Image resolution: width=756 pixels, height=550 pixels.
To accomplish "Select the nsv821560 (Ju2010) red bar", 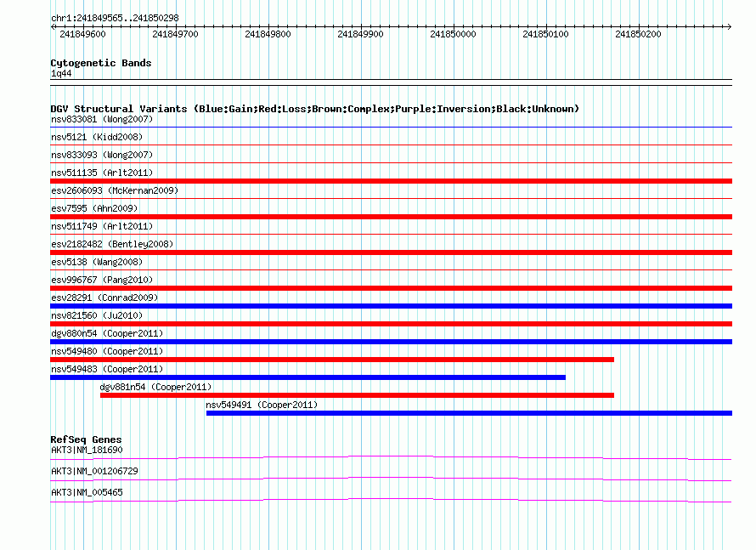I will [x=391, y=324].
